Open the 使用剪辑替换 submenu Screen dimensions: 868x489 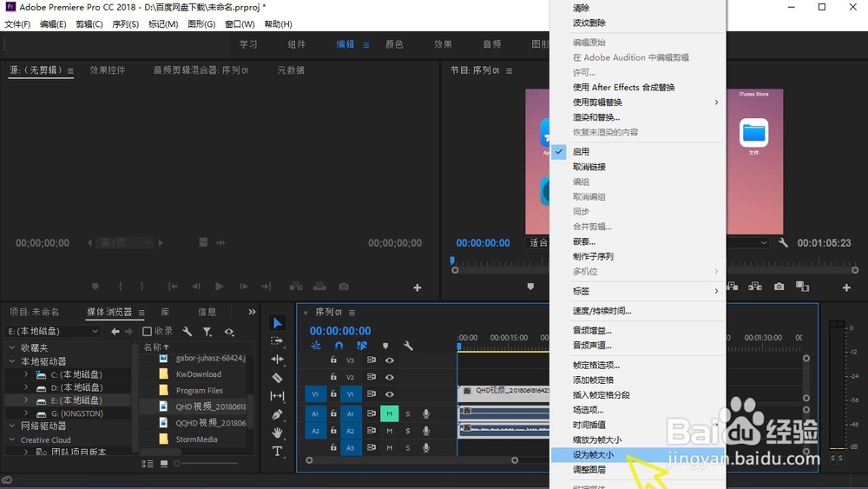[x=638, y=102]
